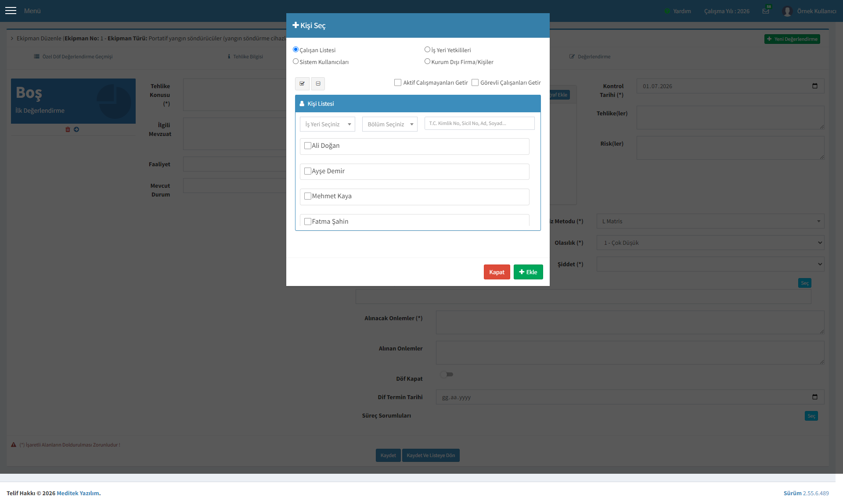Image resolution: width=843 pixels, height=504 pixels.
Task: Open the mail notifications envelope icon
Action: 766,11
